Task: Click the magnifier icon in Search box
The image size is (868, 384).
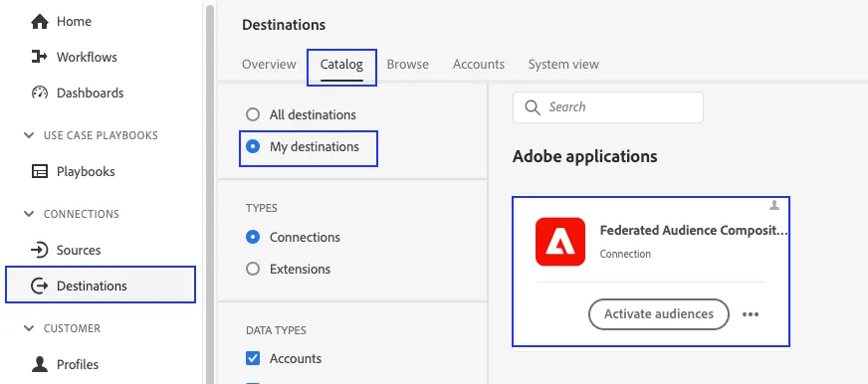Action: pyautogui.click(x=532, y=107)
